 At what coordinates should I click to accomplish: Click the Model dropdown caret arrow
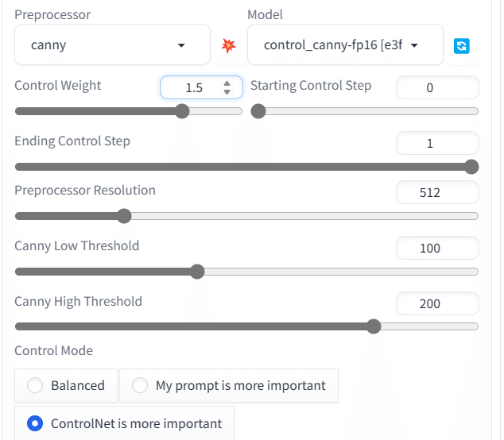(x=415, y=45)
